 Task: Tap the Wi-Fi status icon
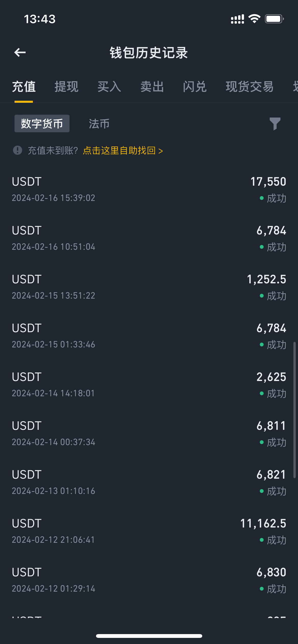point(254,19)
